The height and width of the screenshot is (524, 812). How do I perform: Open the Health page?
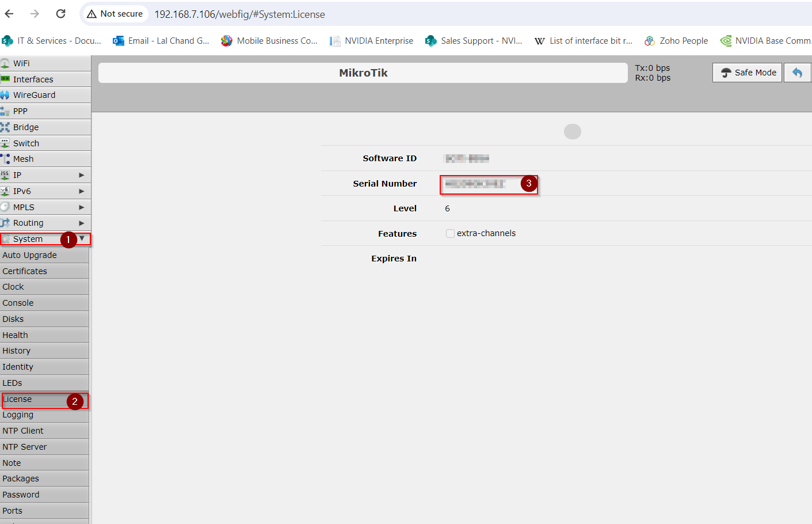click(x=44, y=335)
